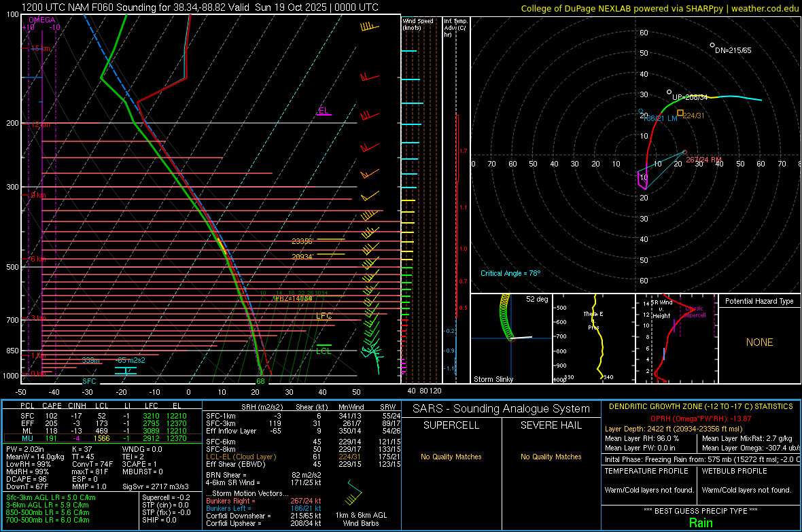Open the Storm Slinky inset panel
The height and width of the screenshot is (532, 802).
click(510, 338)
